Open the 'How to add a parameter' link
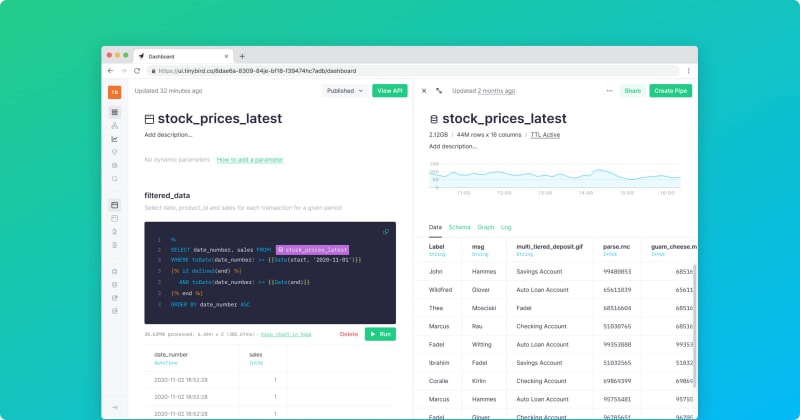Viewport: 800px width, 420px height. (x=249, y=159)
